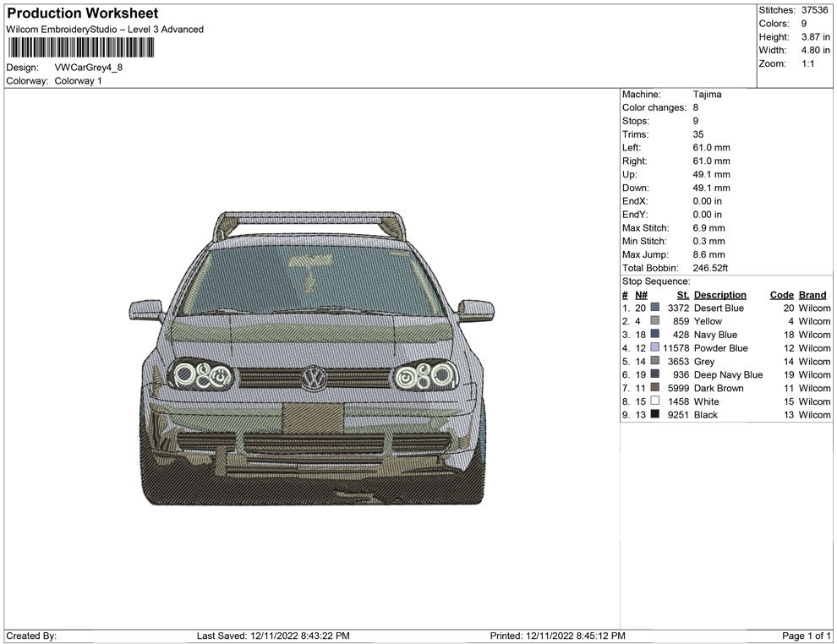Click the Left value 61.0 mm

[712, 147]
